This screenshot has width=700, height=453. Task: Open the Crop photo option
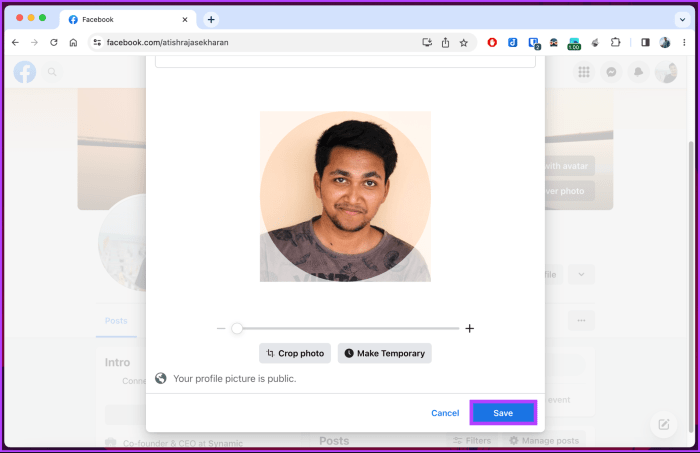click(295, 353)
